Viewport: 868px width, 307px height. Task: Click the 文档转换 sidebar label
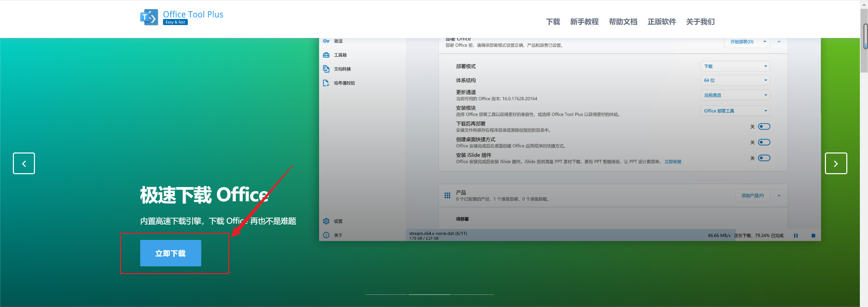click(342, 69)
